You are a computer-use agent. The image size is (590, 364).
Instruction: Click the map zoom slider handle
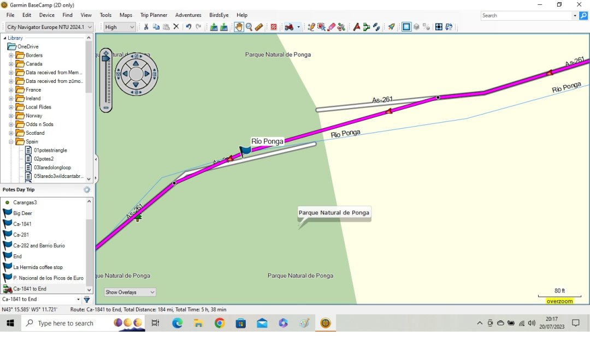click(106, 58)
